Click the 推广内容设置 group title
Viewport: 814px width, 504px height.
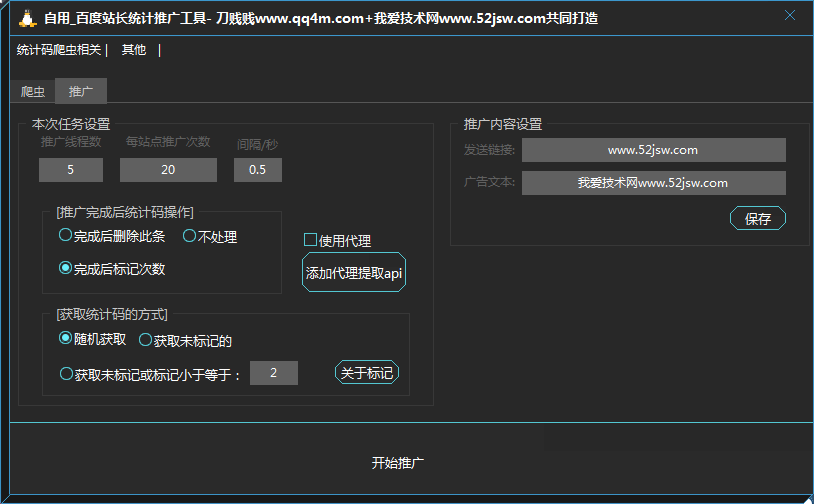(503, 124)
